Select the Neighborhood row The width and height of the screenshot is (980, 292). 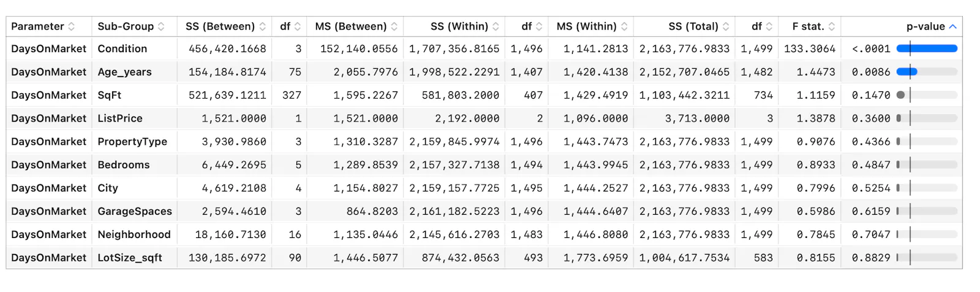(x=484, y=234)
